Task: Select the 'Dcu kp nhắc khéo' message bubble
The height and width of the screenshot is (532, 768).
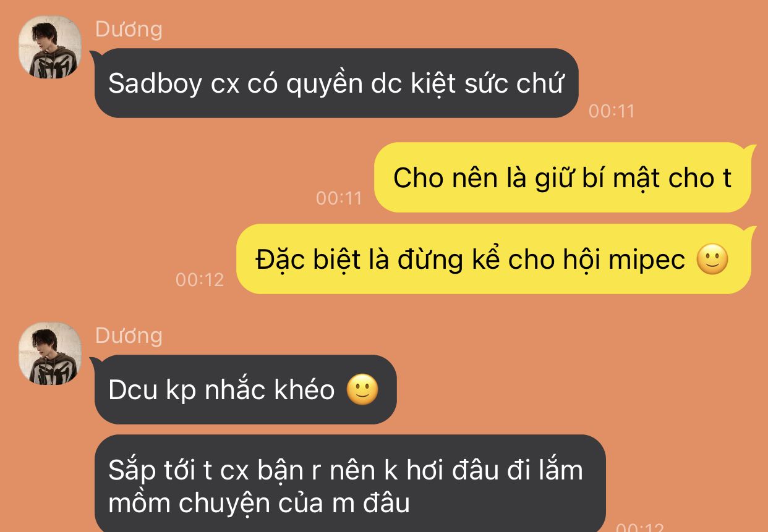Action: click(x=245, y=389)
